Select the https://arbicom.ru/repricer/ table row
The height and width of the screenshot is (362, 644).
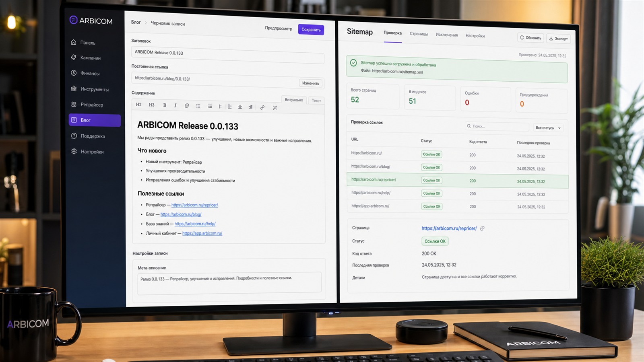point(457,180)
